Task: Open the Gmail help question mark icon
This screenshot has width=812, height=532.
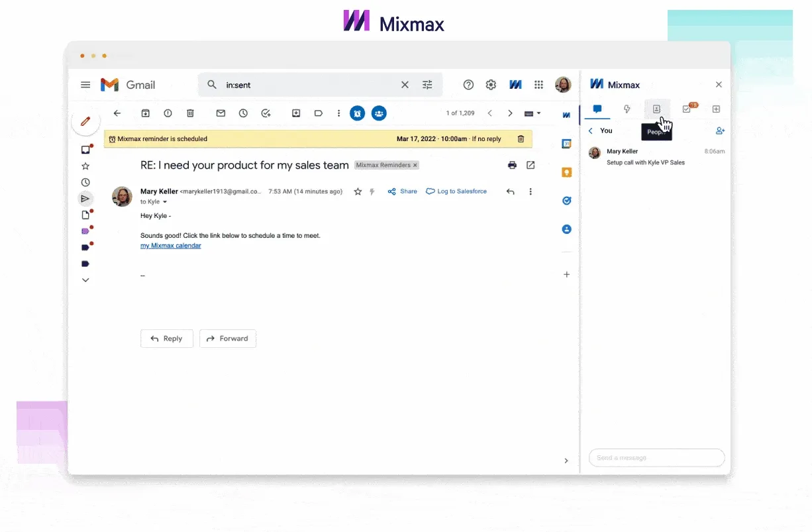Action: tap(468, 85)
